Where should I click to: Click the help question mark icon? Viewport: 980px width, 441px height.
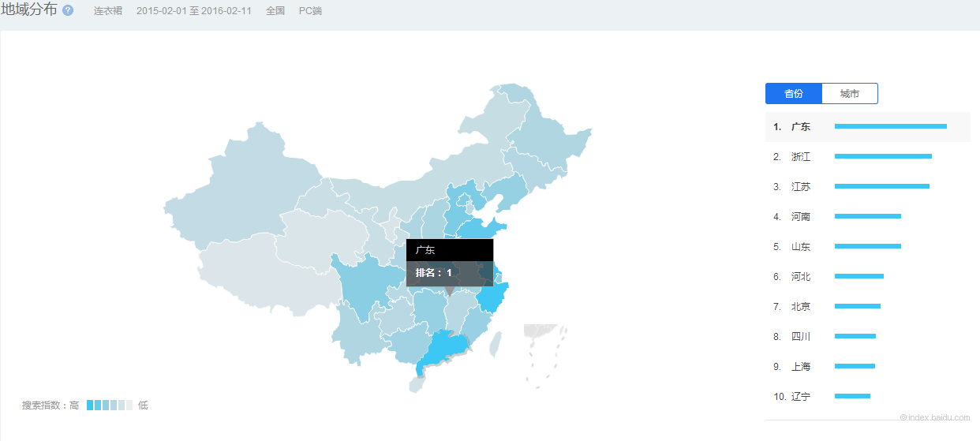pos(68,11)
